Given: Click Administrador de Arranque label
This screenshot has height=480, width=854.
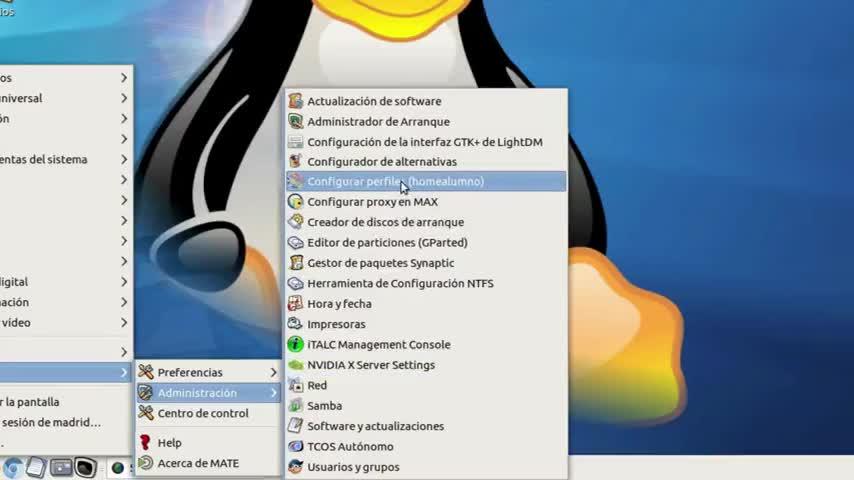Looking at the screenshot, I should click(379, 121).
